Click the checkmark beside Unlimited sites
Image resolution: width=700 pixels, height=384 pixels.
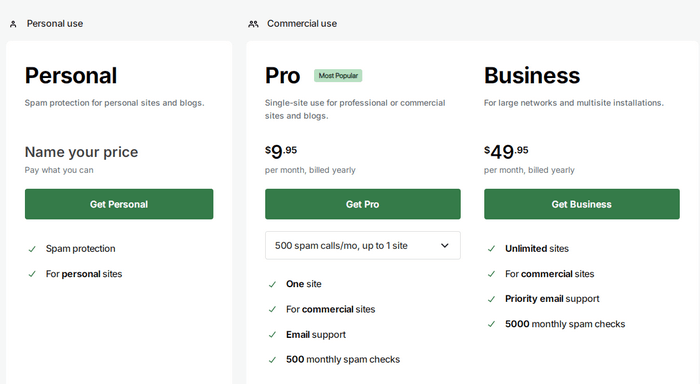pos(492,249)
